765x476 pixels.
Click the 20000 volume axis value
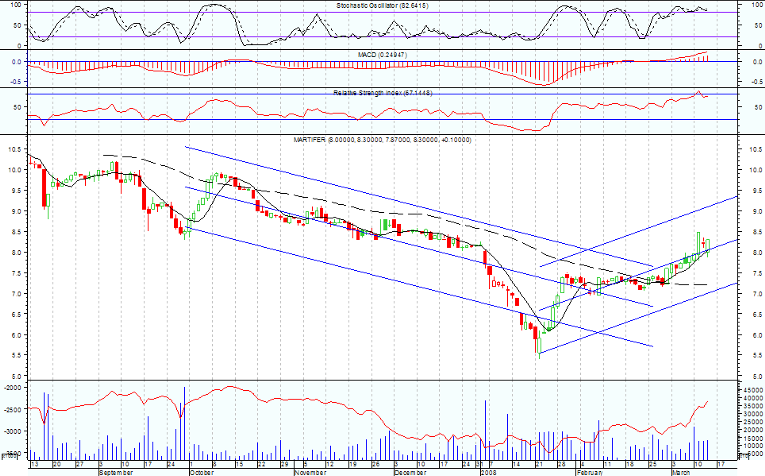coord(753,430)
